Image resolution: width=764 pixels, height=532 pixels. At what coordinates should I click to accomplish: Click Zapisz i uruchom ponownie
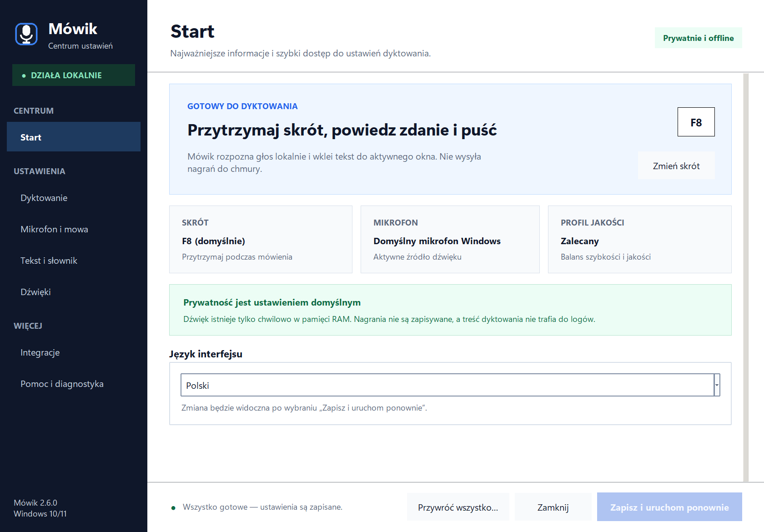[669, 507]
